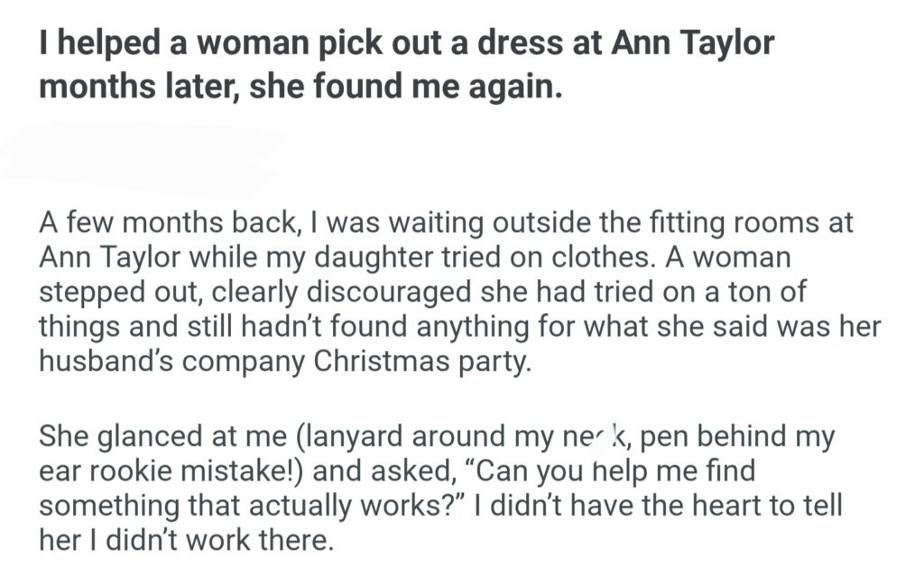The width and height of the screenshot is (924, 586).
Task: Click the title's second line 'months later, she found me again'
Action: click(x=300, y=88)
